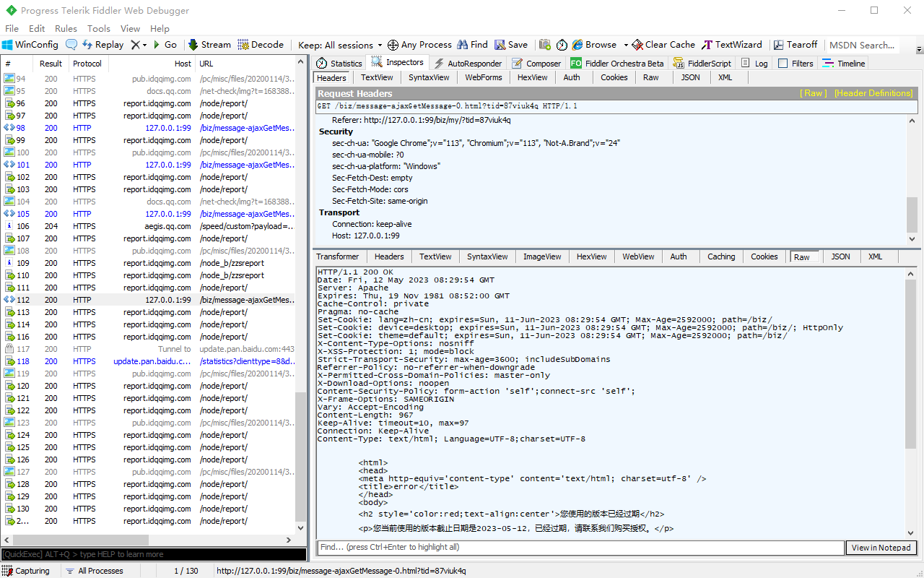Click session list horizontal scrollbar thumb
924x578 pixels.
[81, 540]
